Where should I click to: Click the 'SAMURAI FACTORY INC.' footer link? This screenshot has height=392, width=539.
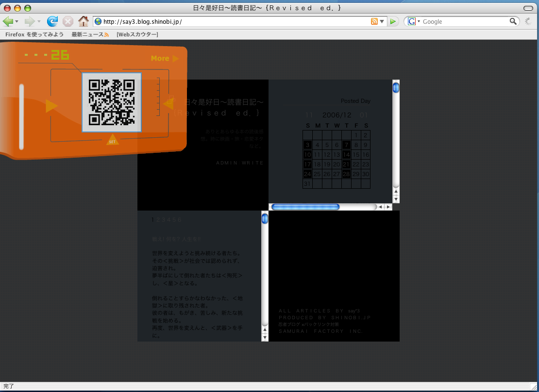pyautogui.click(x=320, y=331)
